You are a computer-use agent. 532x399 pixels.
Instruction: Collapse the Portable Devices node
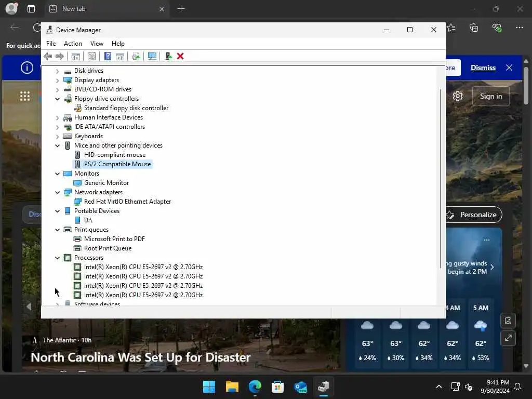coord(57,211)
